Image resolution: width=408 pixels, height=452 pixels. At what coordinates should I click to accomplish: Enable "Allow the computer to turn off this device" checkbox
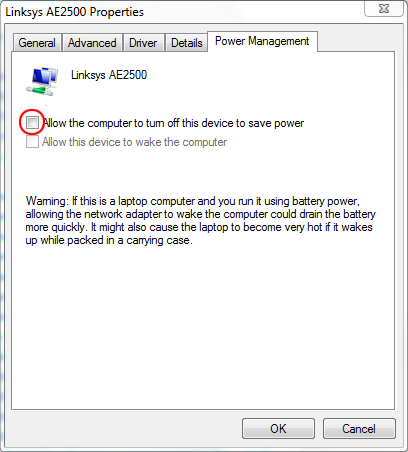(32, 122)
